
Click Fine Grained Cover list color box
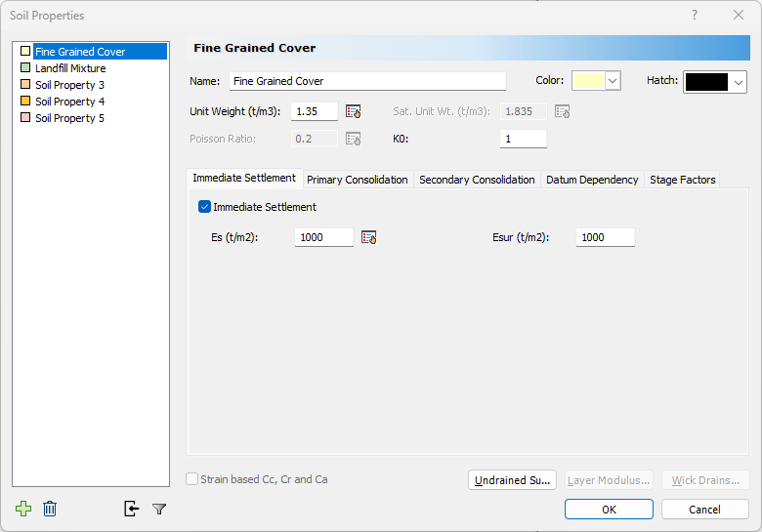point(25,51)
